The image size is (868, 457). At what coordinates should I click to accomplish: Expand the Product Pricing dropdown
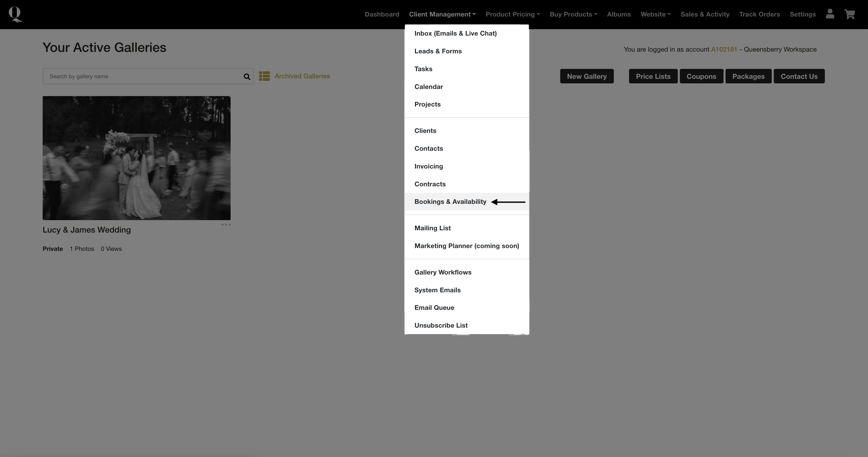pos(512,14)
